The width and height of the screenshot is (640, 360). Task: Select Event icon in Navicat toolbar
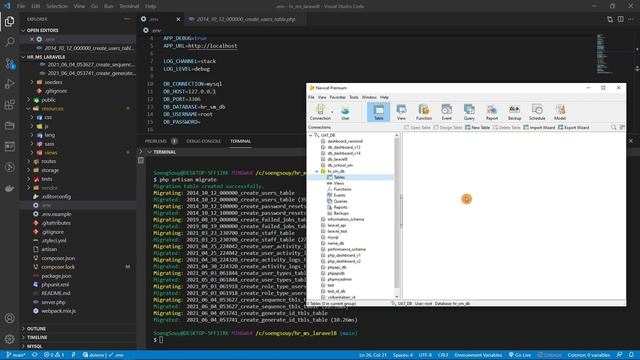[447, 112]
